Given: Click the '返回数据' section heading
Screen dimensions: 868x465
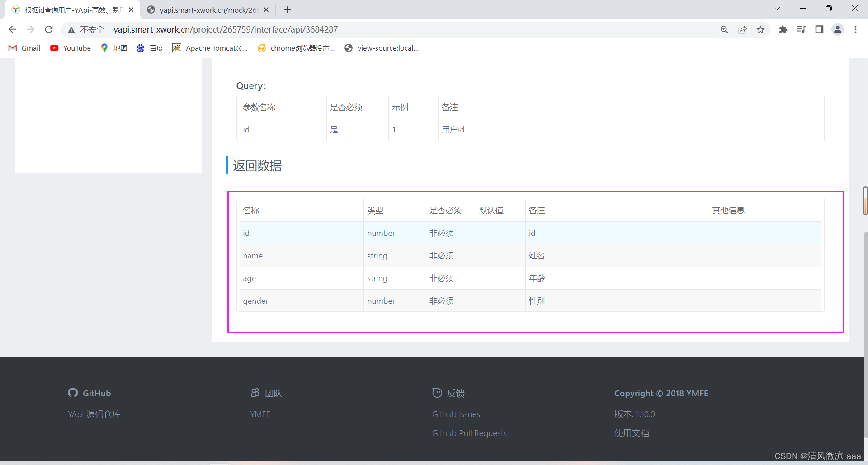Looking at the screenshot, I should [257, 166].
